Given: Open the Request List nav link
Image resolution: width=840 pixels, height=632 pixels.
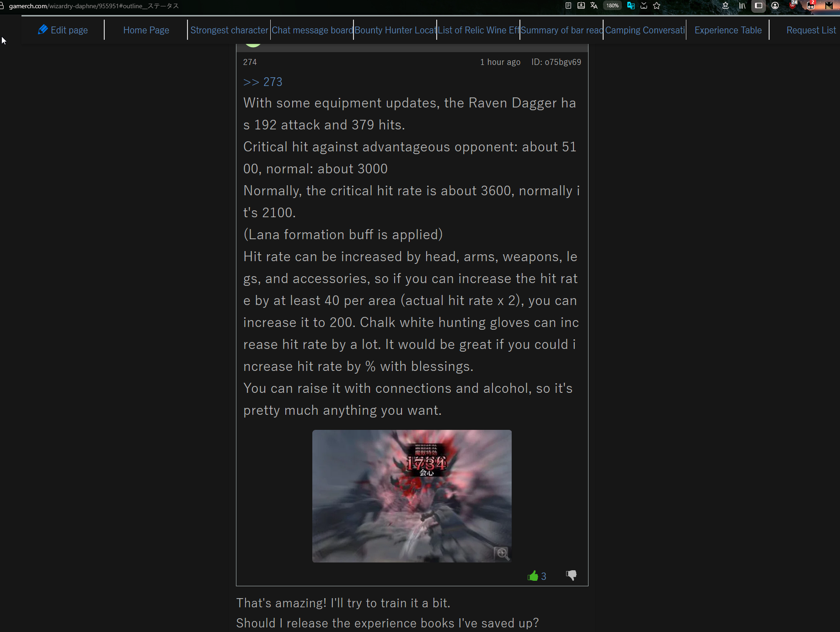Looking at the screenshot, I should [x=811, y=30].
